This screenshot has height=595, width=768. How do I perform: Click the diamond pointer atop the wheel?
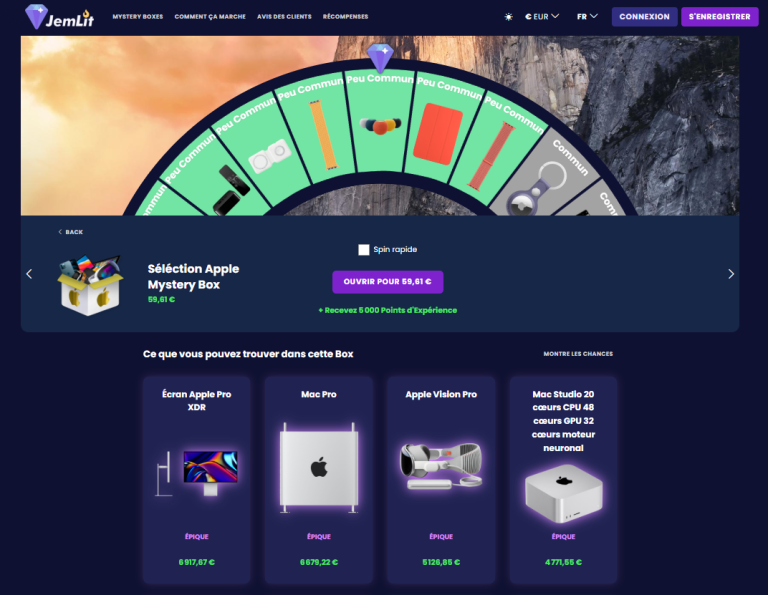coord(380,57)
